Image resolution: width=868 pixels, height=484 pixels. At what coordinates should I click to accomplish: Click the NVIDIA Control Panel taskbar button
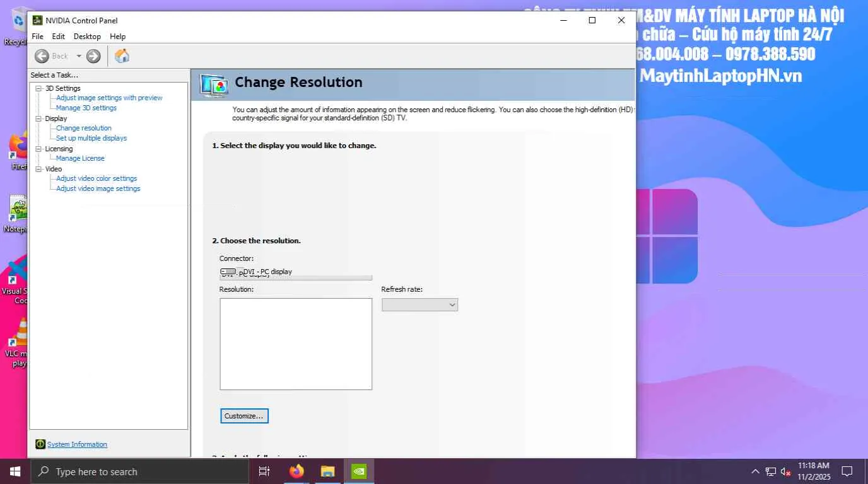358,471
